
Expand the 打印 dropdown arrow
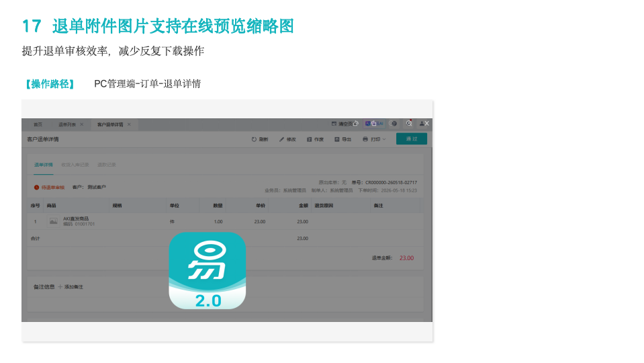click(x=384, y=139)
